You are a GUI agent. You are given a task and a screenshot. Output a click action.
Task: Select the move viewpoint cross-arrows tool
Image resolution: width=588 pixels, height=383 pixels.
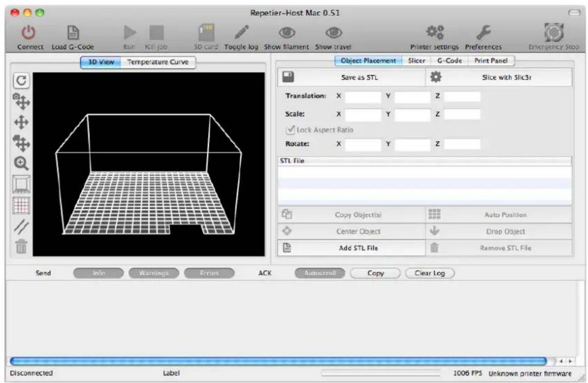[21, 122]
